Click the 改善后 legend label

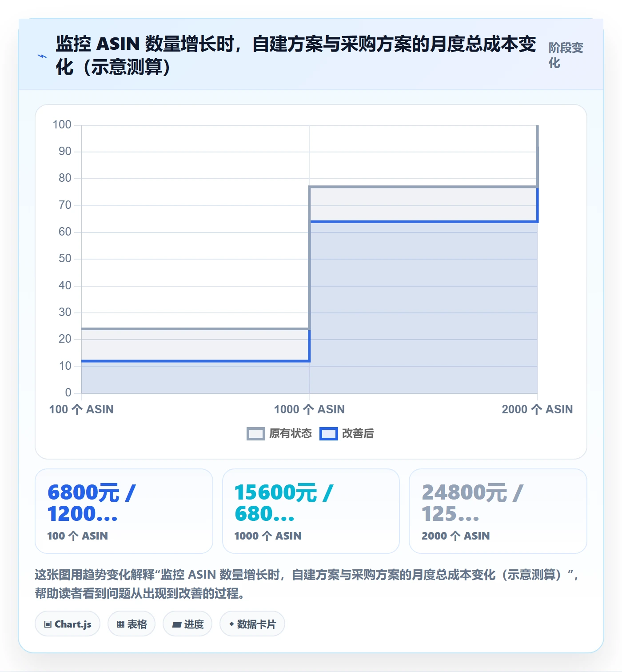[358, 434]
